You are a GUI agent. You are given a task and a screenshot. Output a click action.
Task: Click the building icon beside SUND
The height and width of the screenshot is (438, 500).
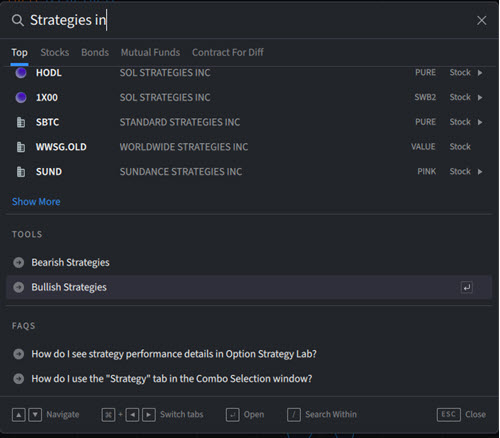tap(21, 172)
